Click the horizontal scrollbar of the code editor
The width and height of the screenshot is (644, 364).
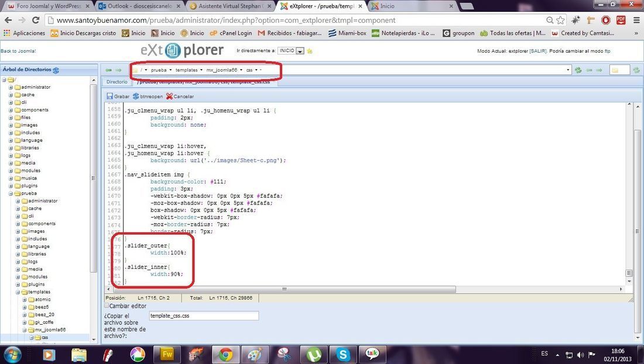pyautogui.click(x=284, y=289)
